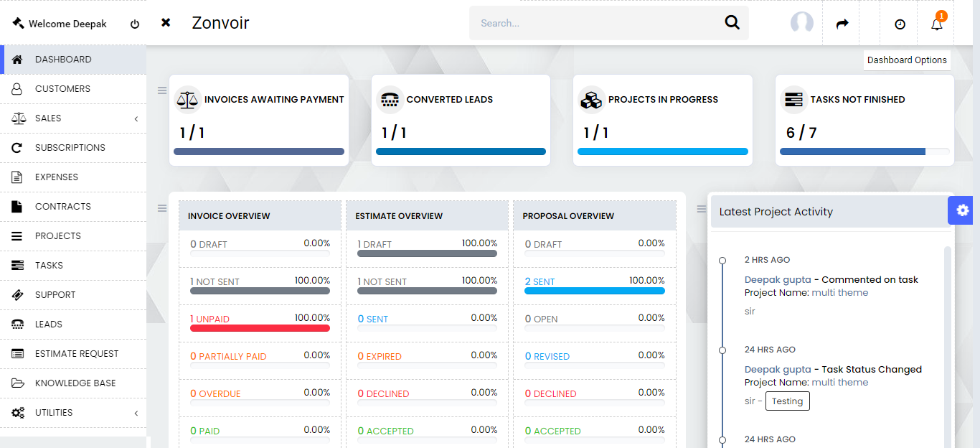
Task: Collapse sidebar with the X toggle
Action: tap(166, 23)
